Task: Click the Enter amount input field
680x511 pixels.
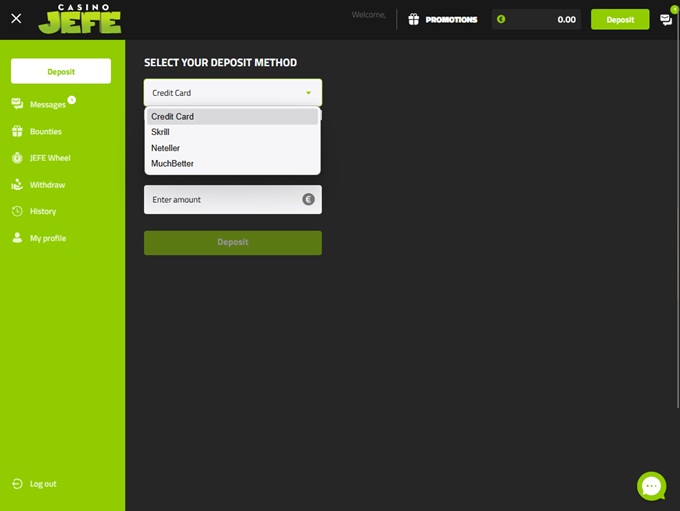Action: coord(222,199)
